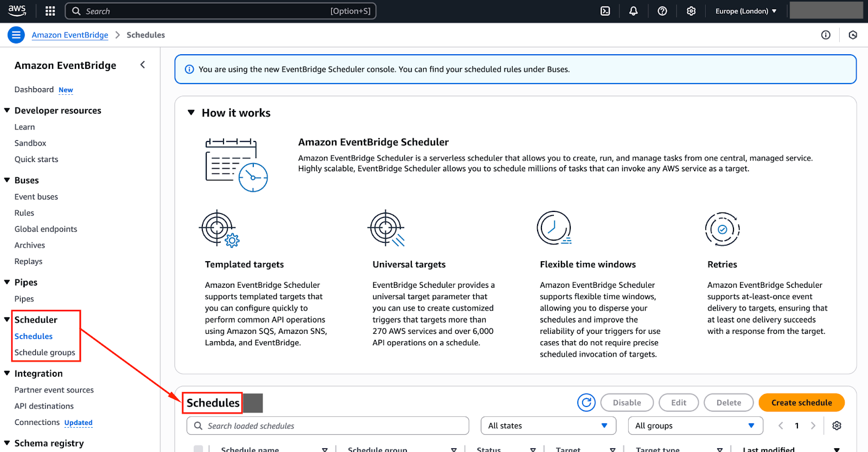Sort by the Schedule group column arrow
Image resolution: width=868 pixels, height=452 pixels.
click(x=454, y=449)
